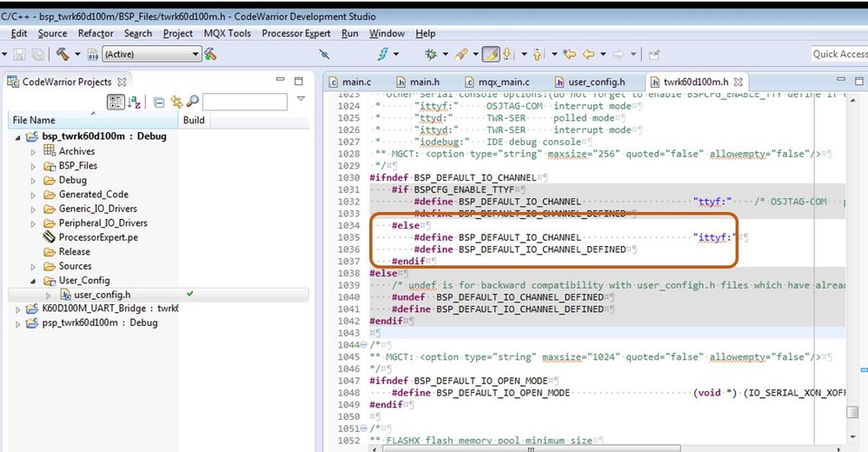Click the binary file icon beside build hammer
The height and width of the screenshot is (452, 868).
pos(93,54)
